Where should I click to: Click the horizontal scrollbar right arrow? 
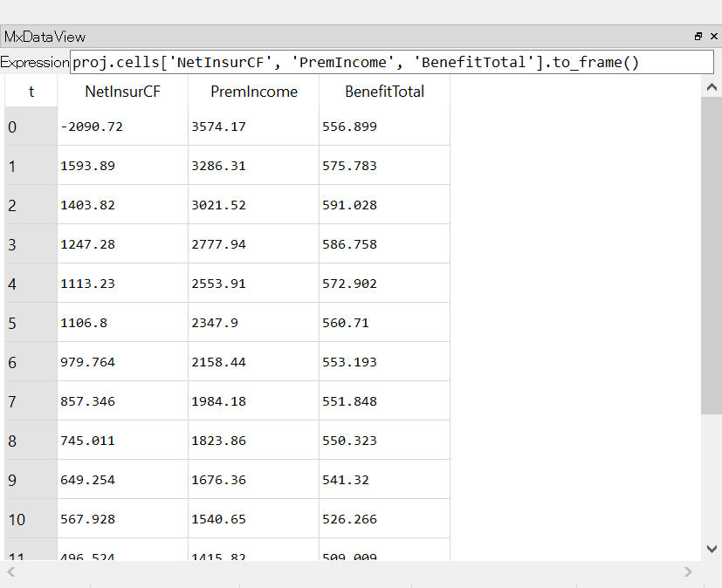[688, 571]
